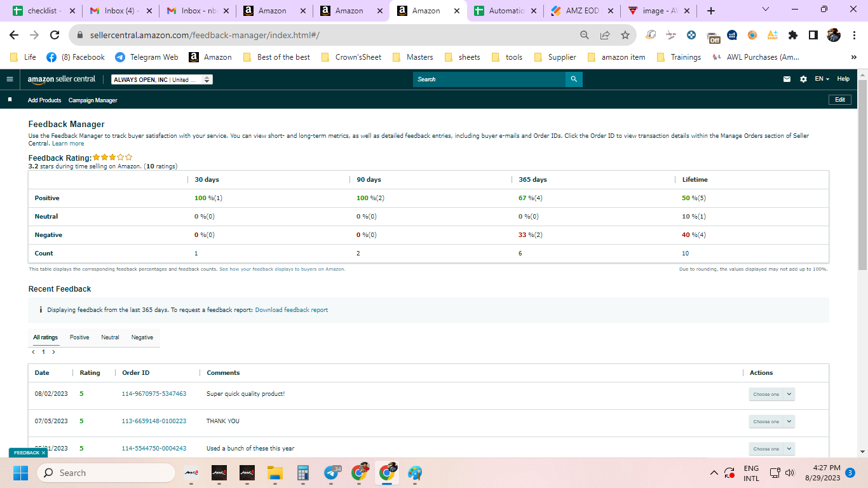Expand the ALWAYS OPEN, INC account selector

coord(161,79)
